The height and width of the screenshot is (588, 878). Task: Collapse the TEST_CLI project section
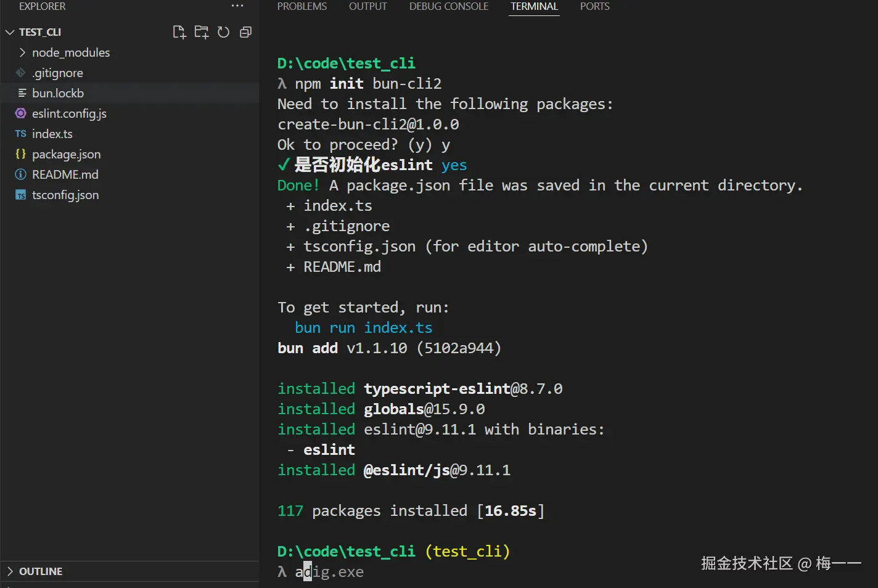click(x=10, y=32)
